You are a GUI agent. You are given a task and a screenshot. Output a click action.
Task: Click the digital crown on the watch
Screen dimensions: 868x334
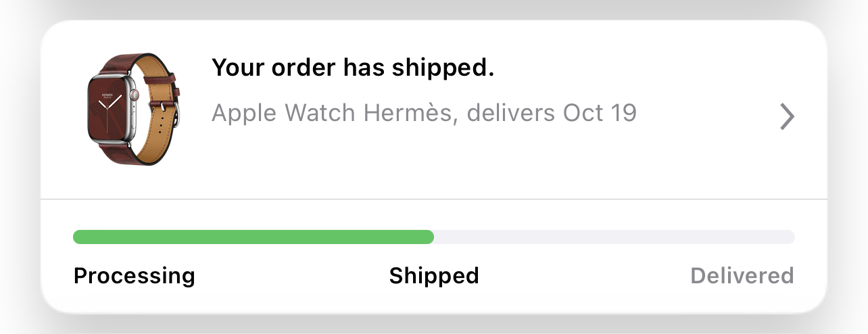coord(134,95)
